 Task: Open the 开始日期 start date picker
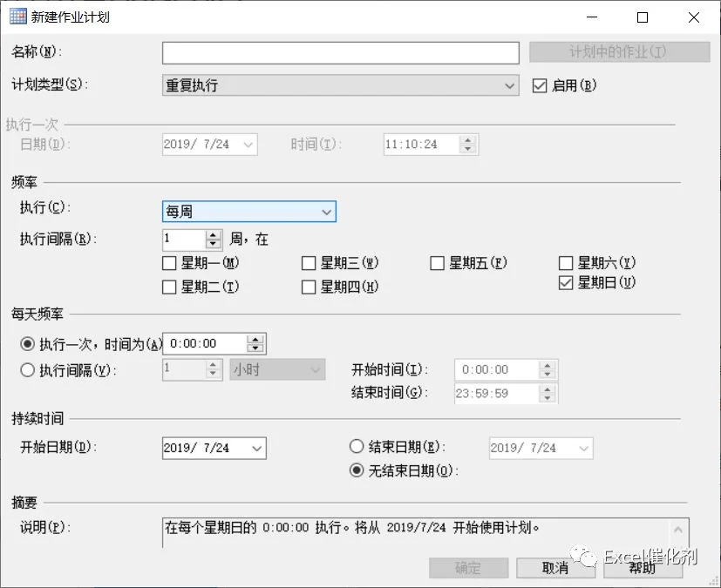(257, 449)
